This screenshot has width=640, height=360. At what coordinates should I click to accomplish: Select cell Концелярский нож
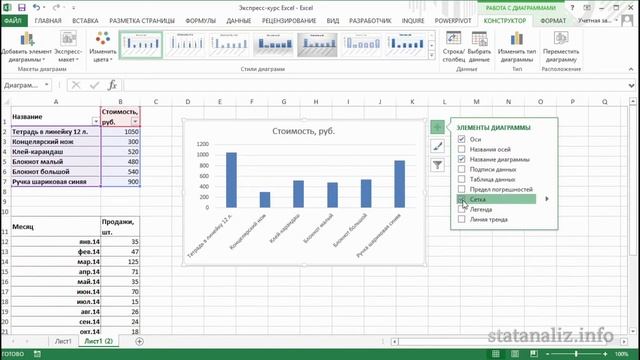[56, 142]
